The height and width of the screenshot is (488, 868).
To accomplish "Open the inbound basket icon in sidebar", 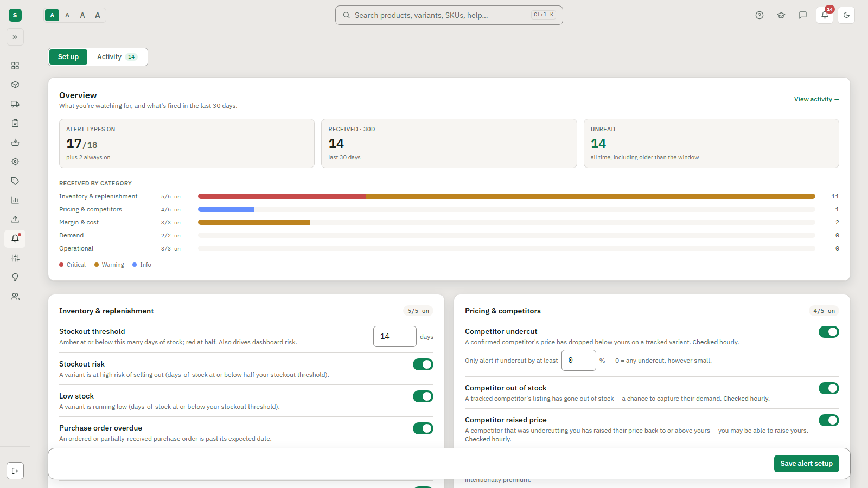I will 15,143.
